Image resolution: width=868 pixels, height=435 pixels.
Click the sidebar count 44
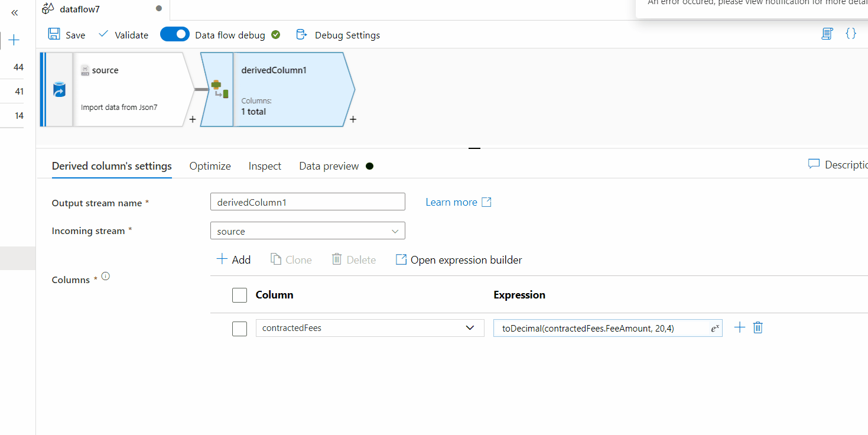(x=18, y=67)
